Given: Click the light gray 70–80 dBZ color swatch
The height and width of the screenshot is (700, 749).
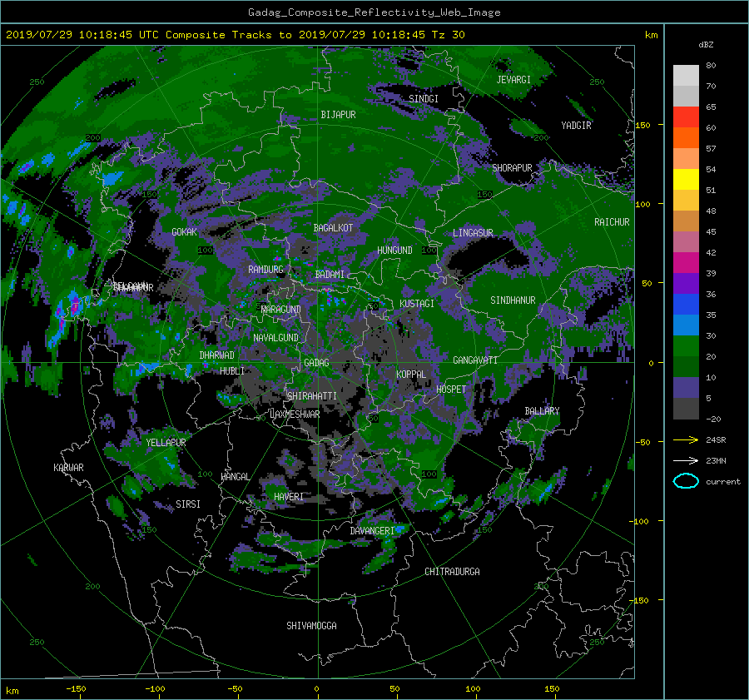Looking at the screenshot, I should (x=686, y=75).
